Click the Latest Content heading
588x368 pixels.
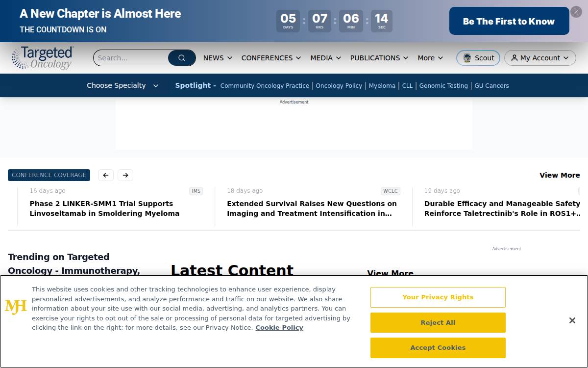tap(232, 270)
